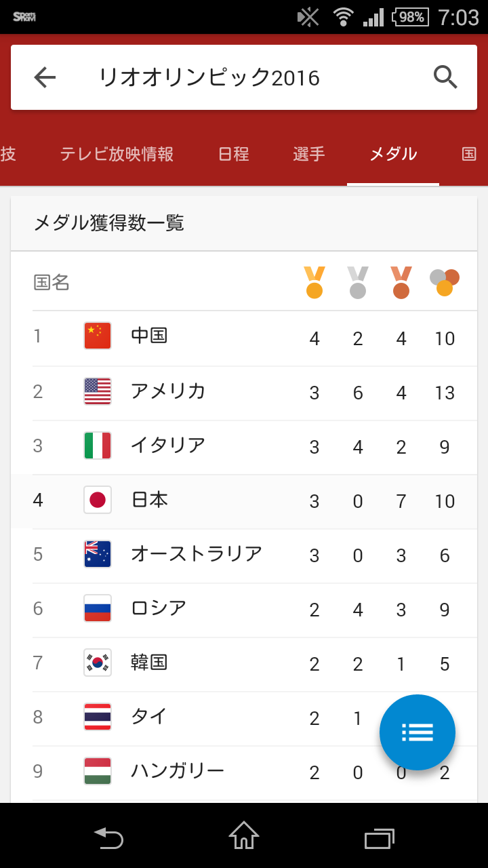Tap the bronze medal column icon
Image resolution: width=488 pixels, height=868 pixels.
pyautogui.click(x=401, y=282)
